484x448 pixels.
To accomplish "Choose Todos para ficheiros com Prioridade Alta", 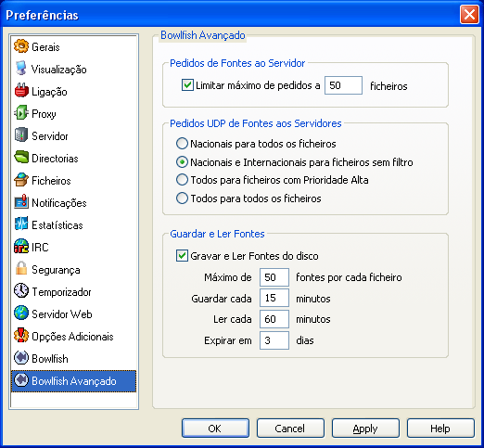I will (x=182, y=180).
